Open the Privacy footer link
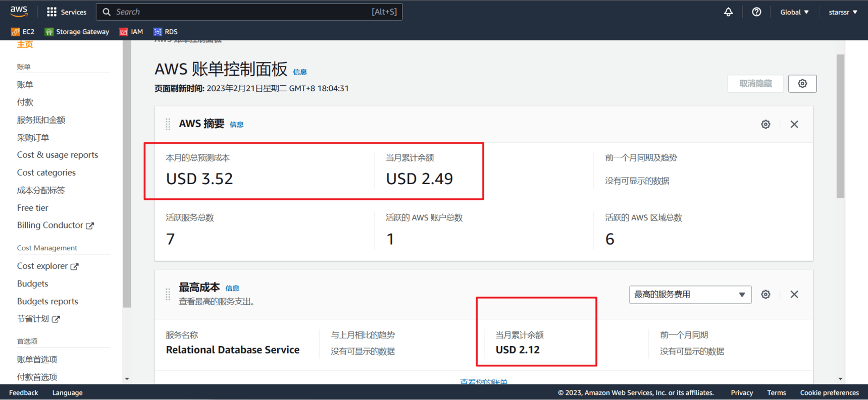868x400 pixels. click(x=742, y=392)
